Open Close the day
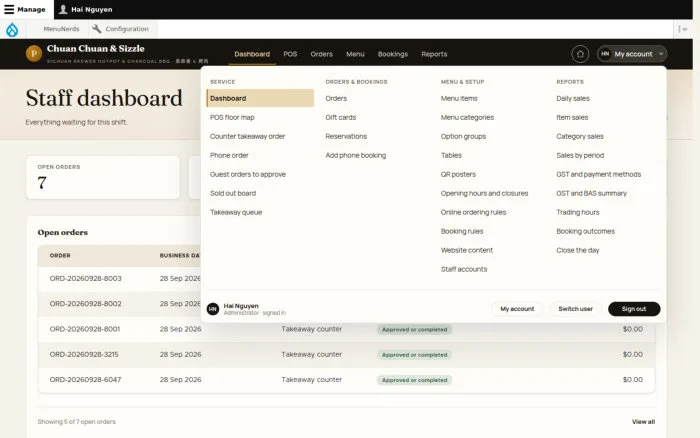 click(x=578, y=250)
